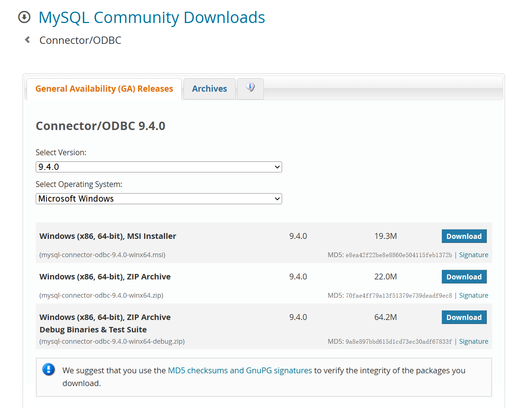Screen dimensions: 532x408
Task: Click the download circle icon beside the page title
Action: [x=24, y=17]
